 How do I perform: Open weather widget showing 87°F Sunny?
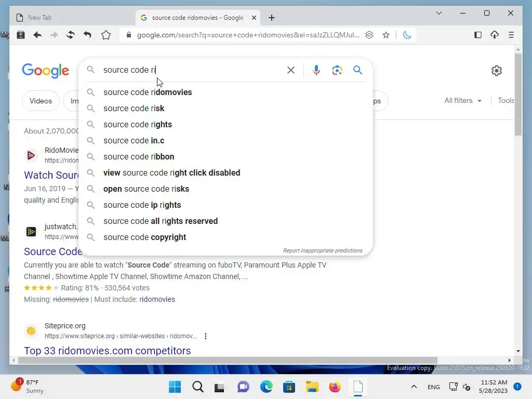(28, 387)
